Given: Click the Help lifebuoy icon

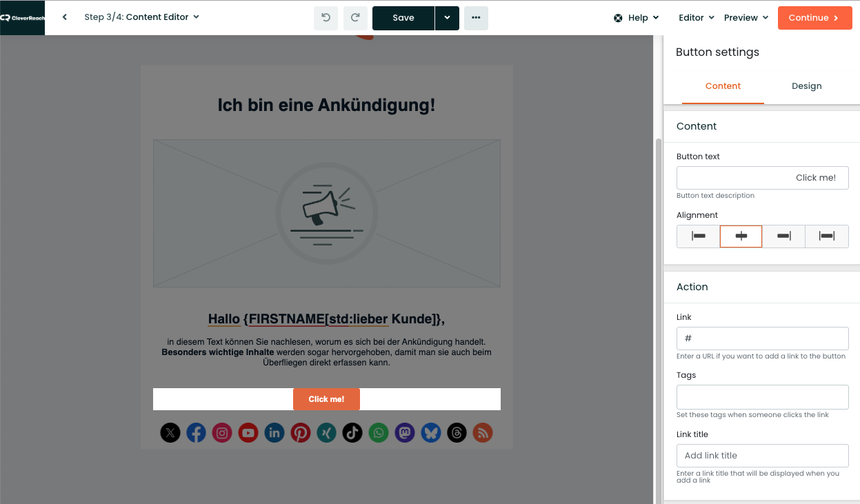Looking at the screenshot, I should (x=618, y=18).
